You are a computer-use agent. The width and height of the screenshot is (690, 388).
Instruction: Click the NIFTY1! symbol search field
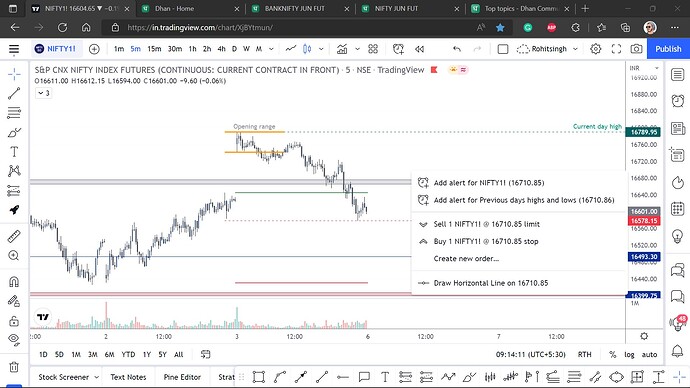55,49
